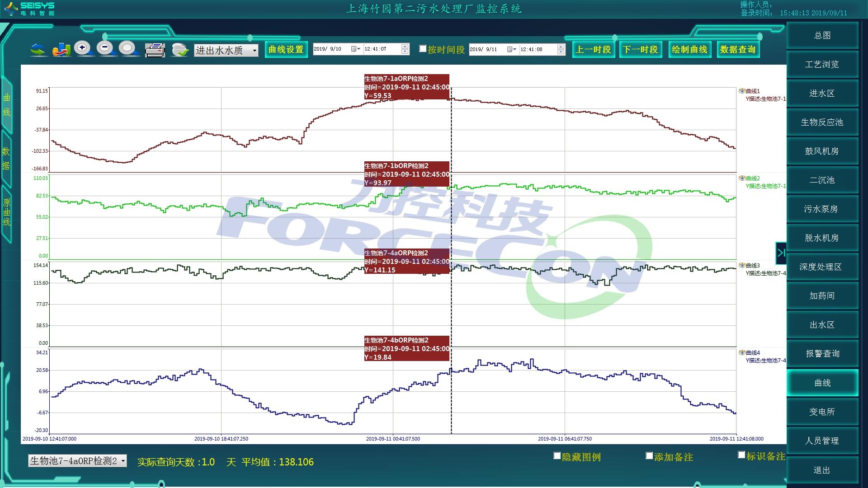Click the blank magnifier zoom reset icon
Image resolution: width=868 pixels, height=488 pixels.
tap(129, 49)
